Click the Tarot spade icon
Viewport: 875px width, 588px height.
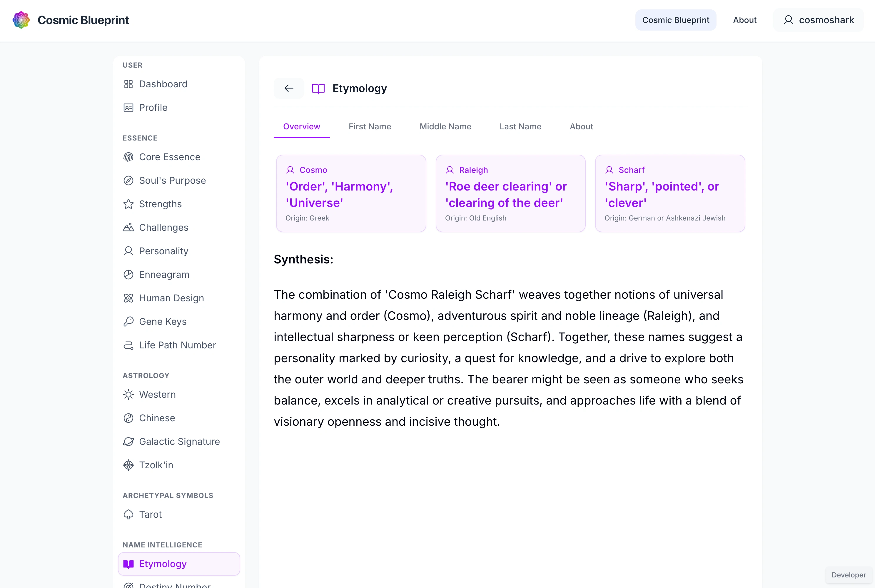(128, 514)
